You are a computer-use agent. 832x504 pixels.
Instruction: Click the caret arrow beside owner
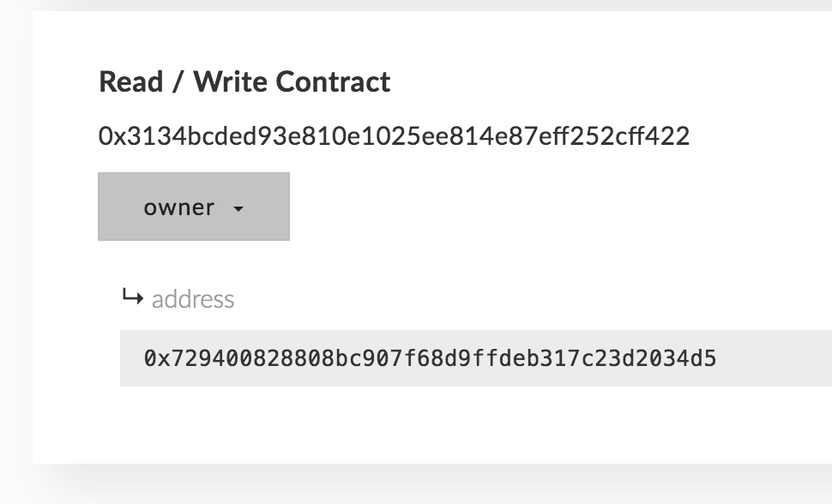(238, 209)
